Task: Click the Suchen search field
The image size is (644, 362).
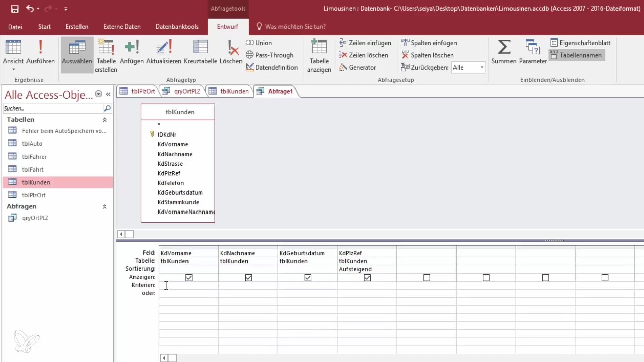Action: [x=53, y=109]
